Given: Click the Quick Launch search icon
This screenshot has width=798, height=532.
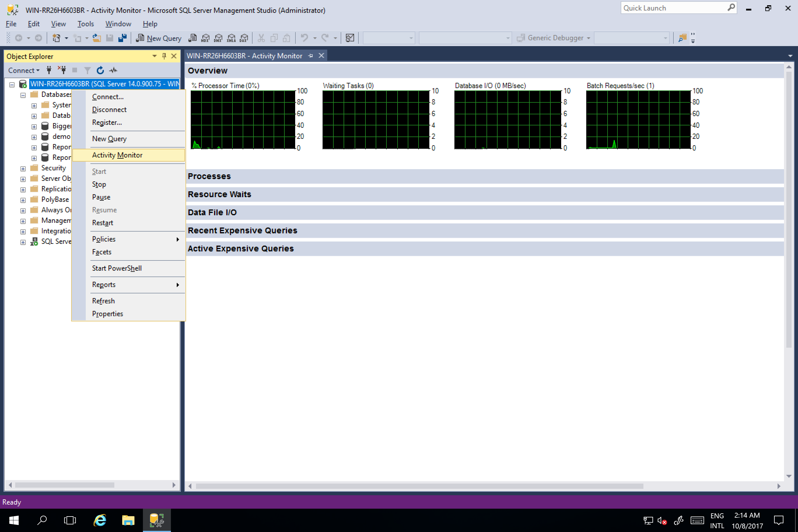Looking at the screenshot, I should [x=731, y=8].
